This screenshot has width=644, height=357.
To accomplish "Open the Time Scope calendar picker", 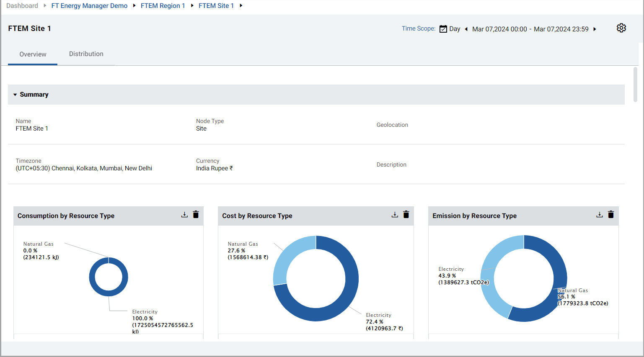I will [x=443, y=28].
